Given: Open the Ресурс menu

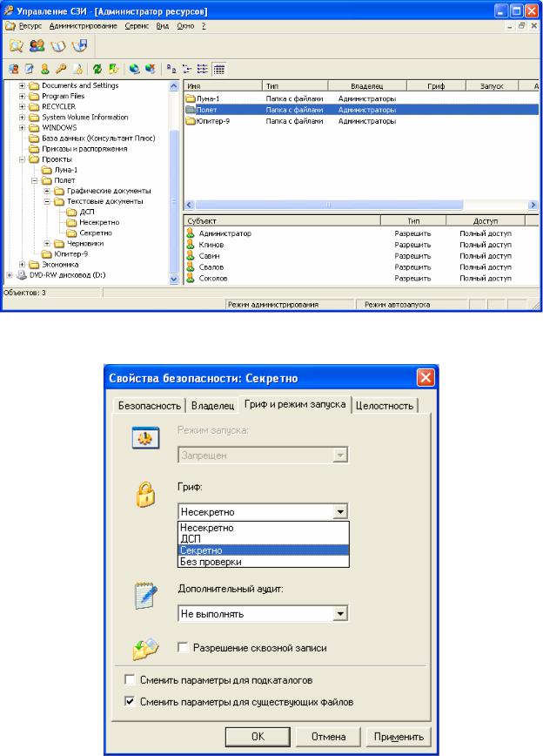Looking at the screenshot, I should coord(30,26).
